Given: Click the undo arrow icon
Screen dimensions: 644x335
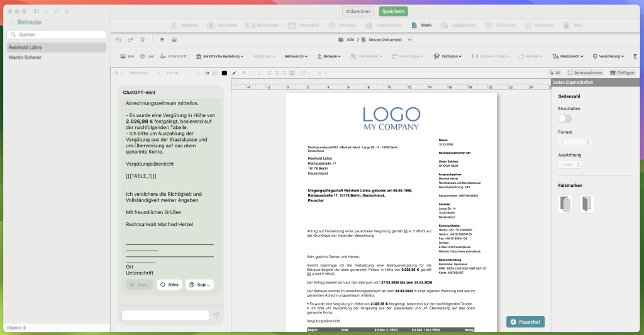Looking at the screenshot, I should tap(119, 40).
